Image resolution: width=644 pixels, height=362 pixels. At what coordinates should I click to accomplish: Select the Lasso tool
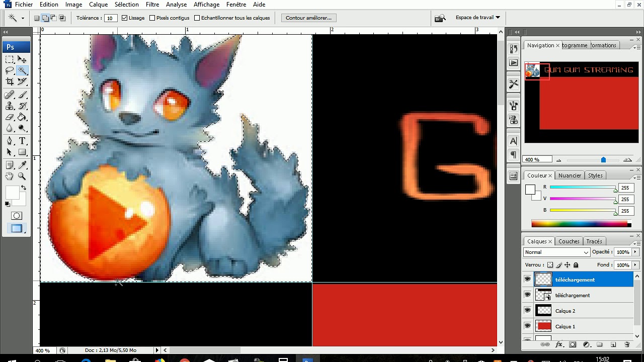(10, 71)
